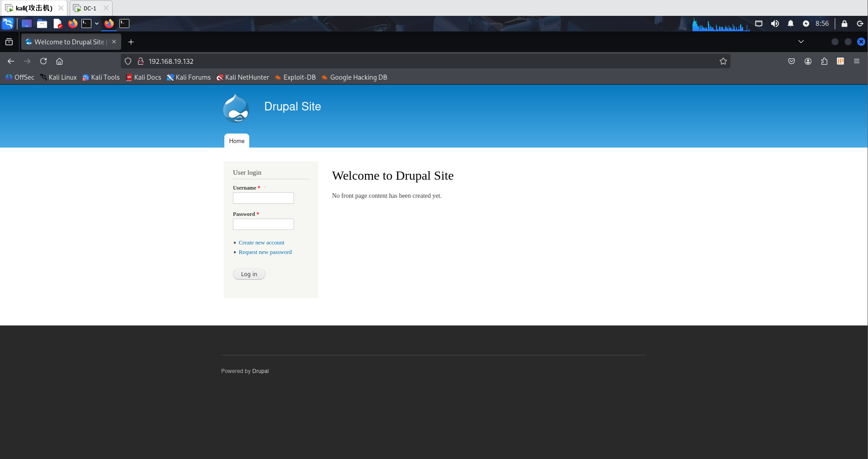The width and height of the screenshot is (868, 459).
Task: Click the orange IP extension icon
Action: (840, 61)
